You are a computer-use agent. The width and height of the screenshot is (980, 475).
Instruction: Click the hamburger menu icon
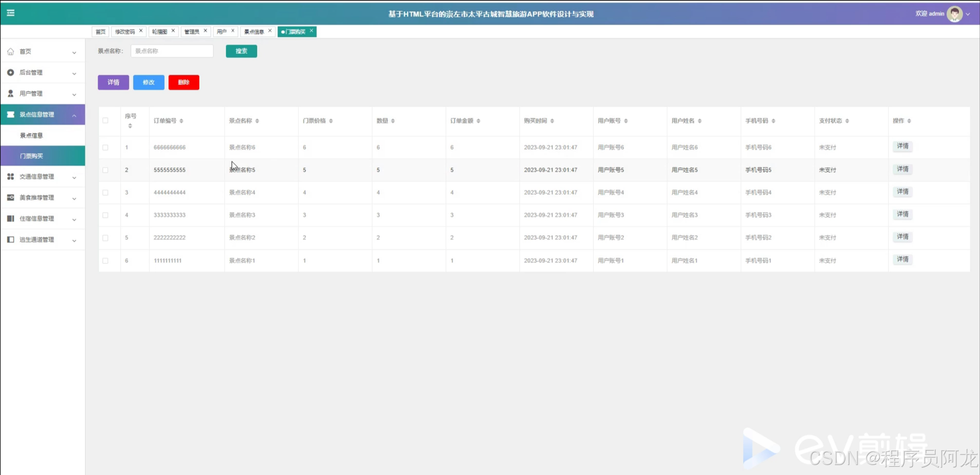point(10,13)
